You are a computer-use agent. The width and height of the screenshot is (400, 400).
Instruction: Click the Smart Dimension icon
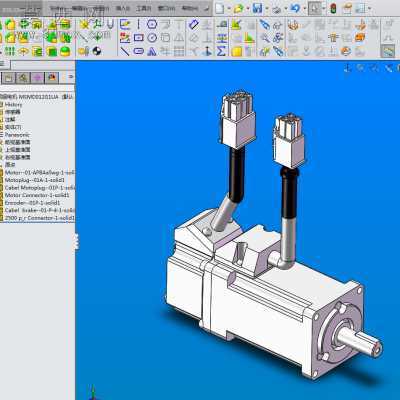pos(194,24)
